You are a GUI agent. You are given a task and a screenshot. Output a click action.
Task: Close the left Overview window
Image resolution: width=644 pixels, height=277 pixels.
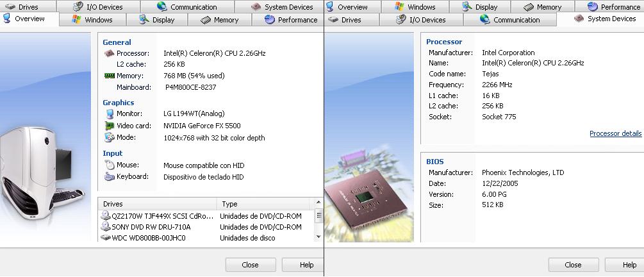[251, 265]
